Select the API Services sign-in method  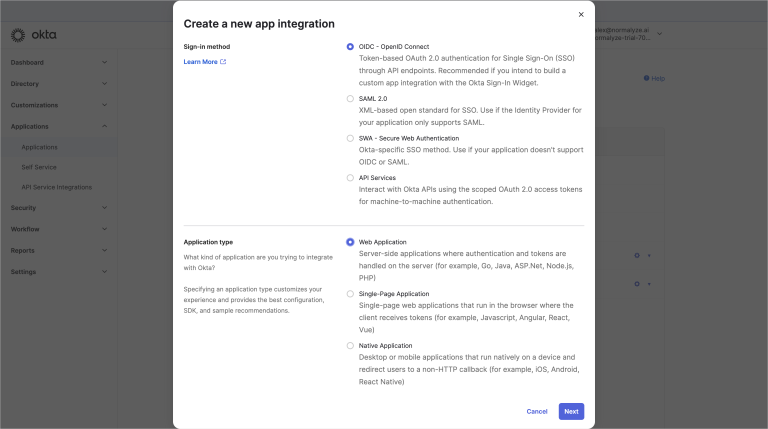[350, 178]
